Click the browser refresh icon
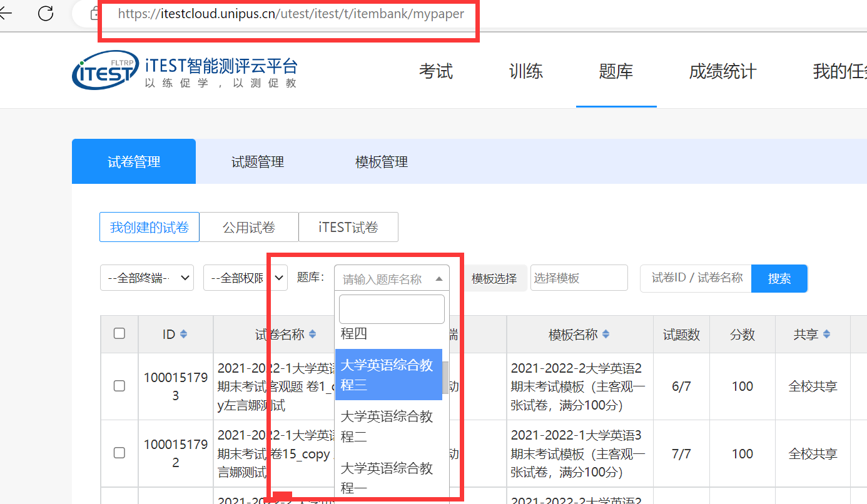This screenshot has width=867, height=504. [46, 13]
